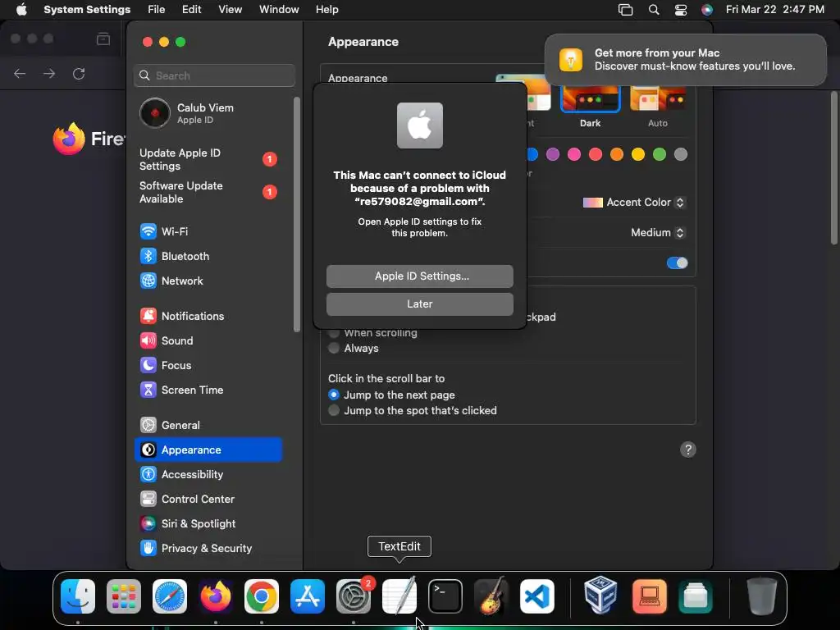Choose the orange accent color

point(617,154)
